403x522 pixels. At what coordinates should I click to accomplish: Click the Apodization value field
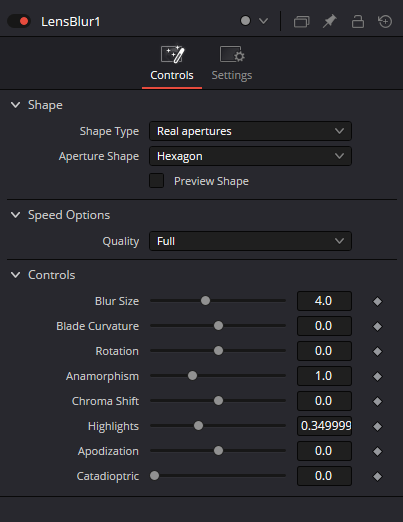pos(324,451)
